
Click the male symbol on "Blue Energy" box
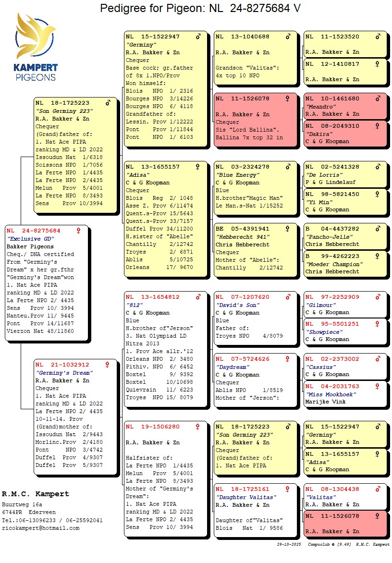pos(287,167)
